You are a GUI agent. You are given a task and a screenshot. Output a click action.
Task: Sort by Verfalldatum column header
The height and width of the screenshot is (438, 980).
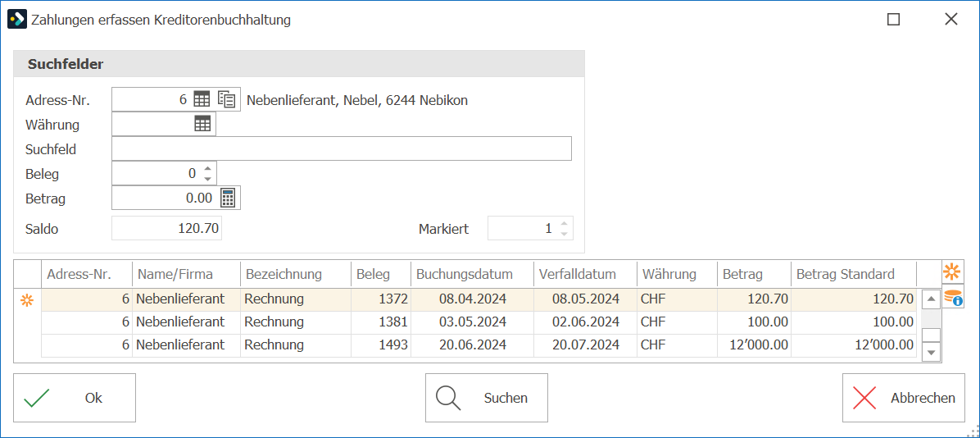click(586, 274)
